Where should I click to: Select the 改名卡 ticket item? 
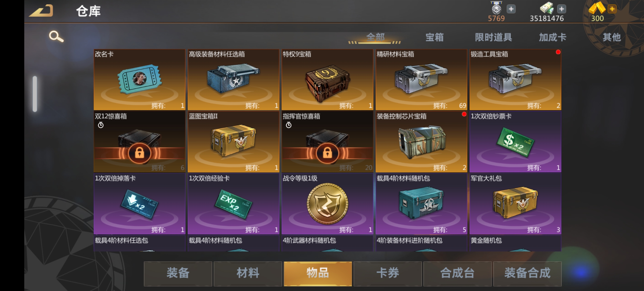coord(139,79)
